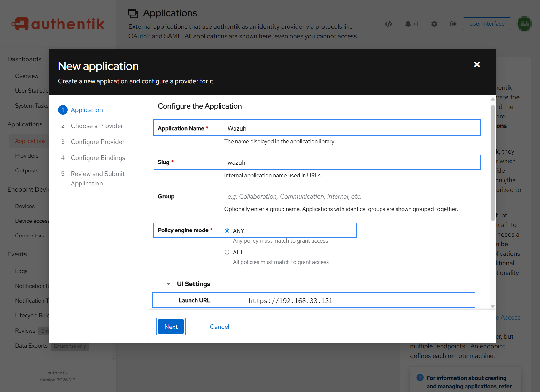Screen dimensions: 540x392
Task: Click the info icon in help note
Action: (x=420, y=377)
